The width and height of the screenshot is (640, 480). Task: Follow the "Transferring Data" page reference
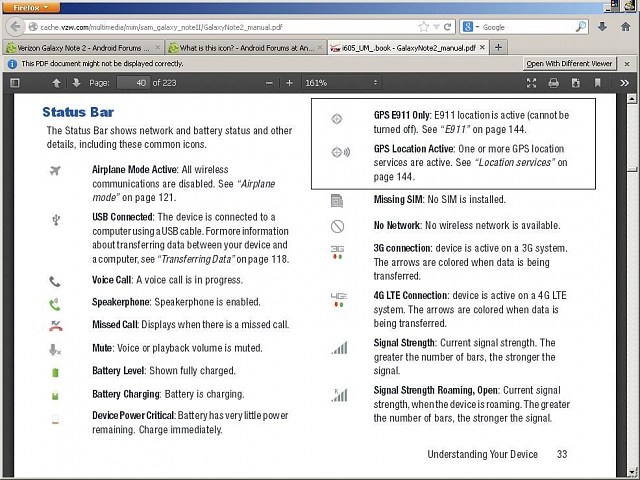[198, 259]
